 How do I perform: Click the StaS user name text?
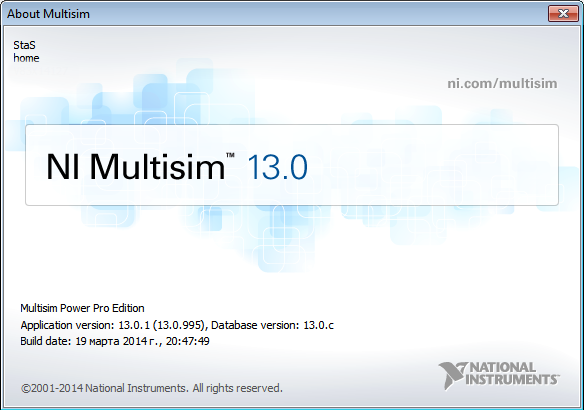click(x=24, y=45)
